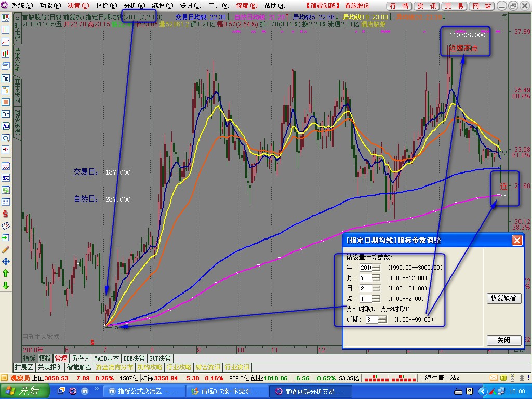
Task: Open the 分析(A) menu
Action: tap(135, 5)
